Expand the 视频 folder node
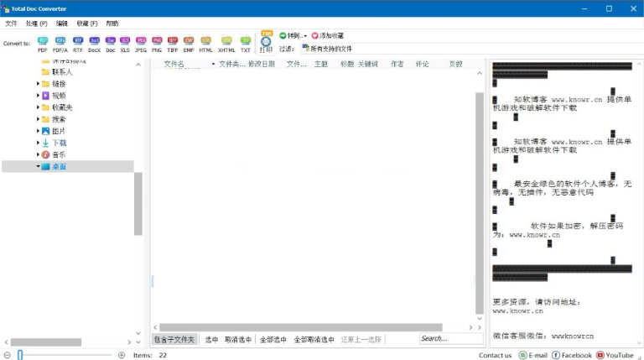 point(38,96)
